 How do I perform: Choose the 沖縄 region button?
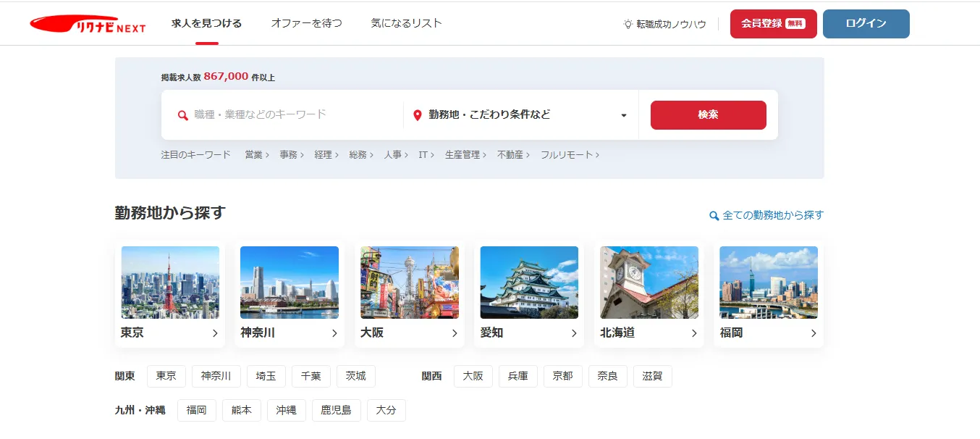pyautogui.click(x=287, y=410)
